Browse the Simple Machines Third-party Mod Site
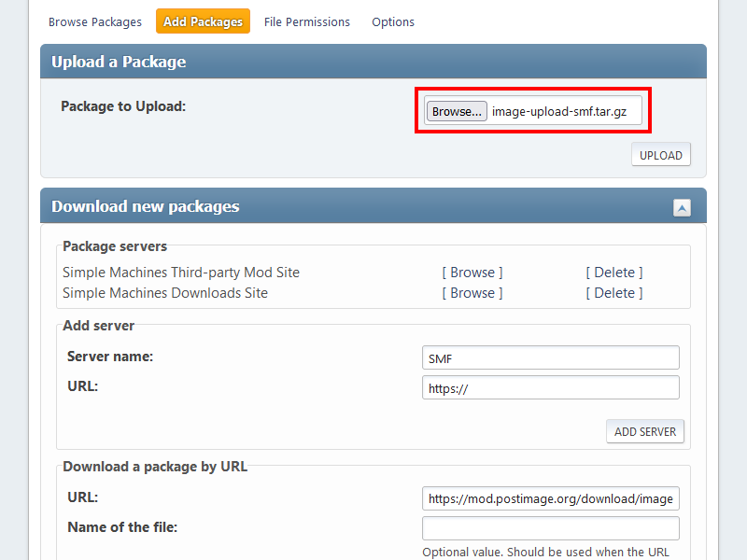This screenshot has width=747, height=560. coord(472,273)
